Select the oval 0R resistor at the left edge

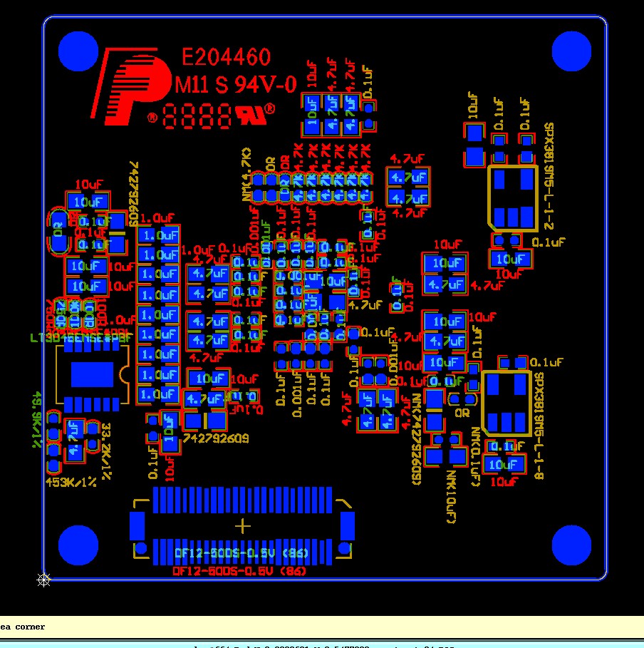tap(58, 230)
